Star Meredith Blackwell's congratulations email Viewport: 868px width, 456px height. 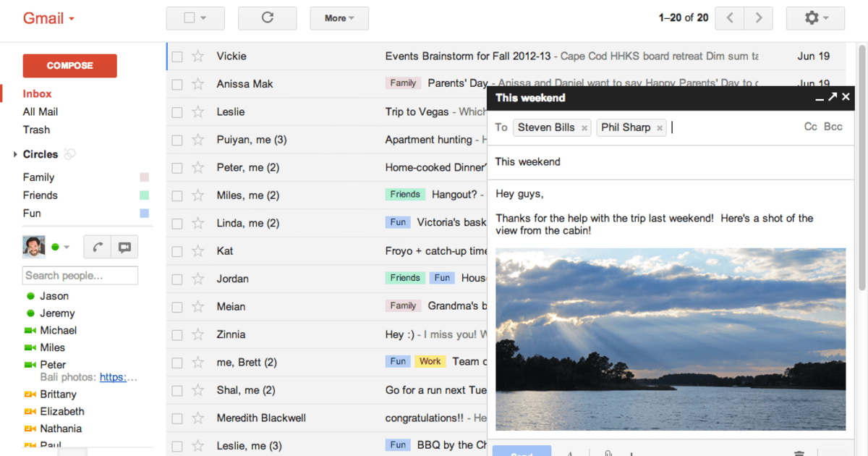click(x=197, y=418)
